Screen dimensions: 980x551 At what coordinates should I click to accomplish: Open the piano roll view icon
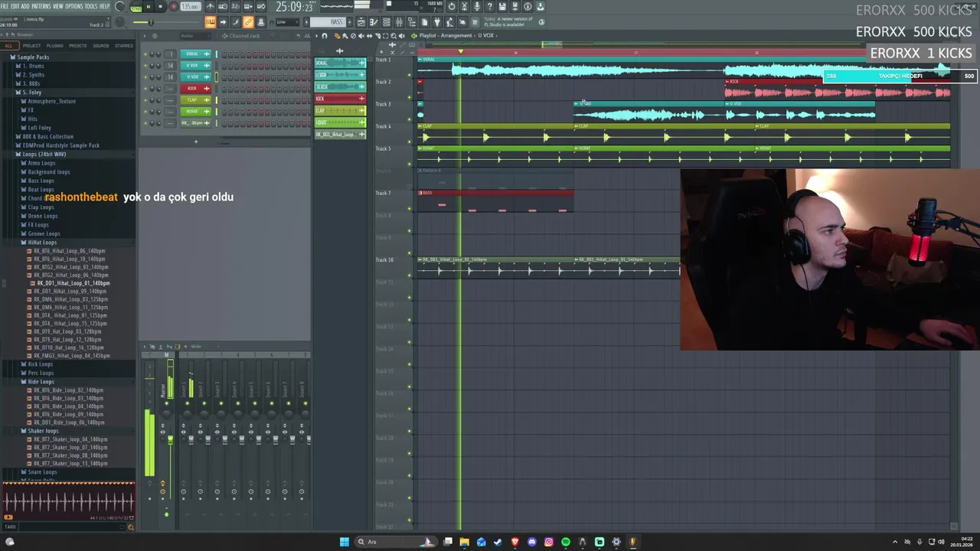(x=374, y=22)
